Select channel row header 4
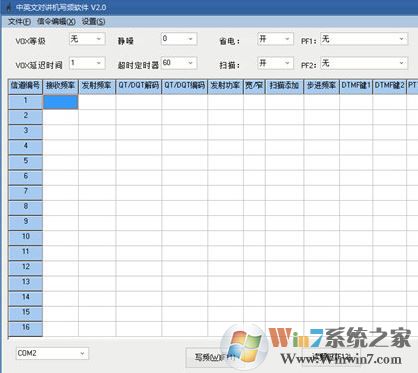 (25, 147)
